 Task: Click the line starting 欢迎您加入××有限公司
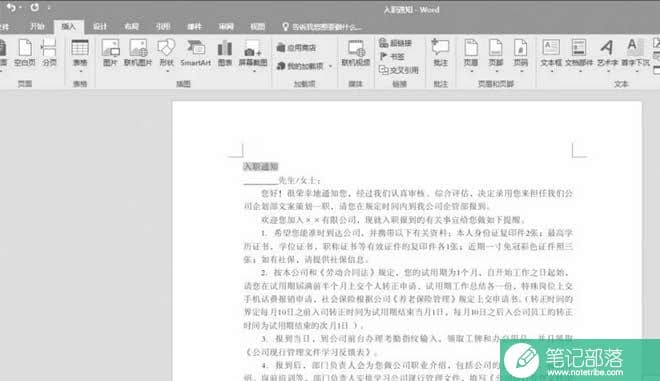tap(393, 220)
